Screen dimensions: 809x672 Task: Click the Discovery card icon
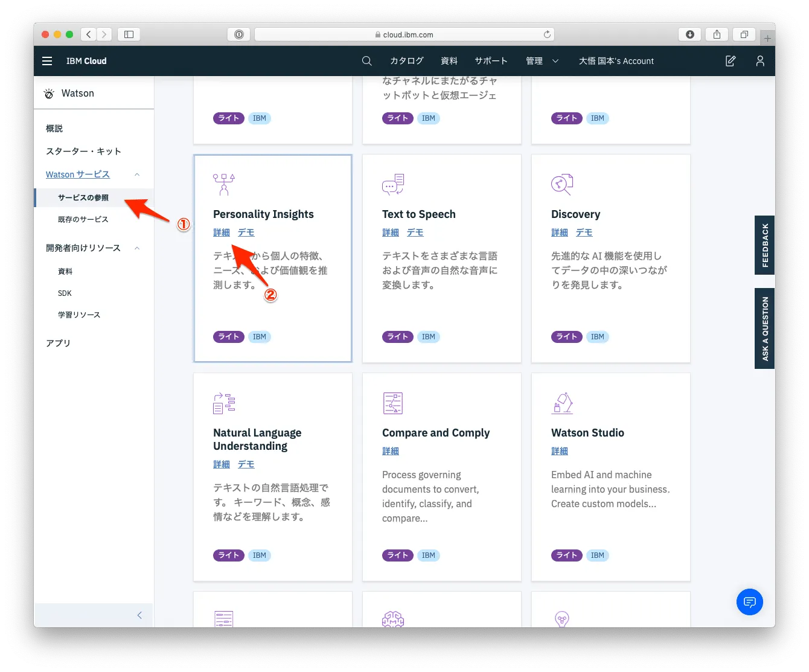(x=562, y=184)
